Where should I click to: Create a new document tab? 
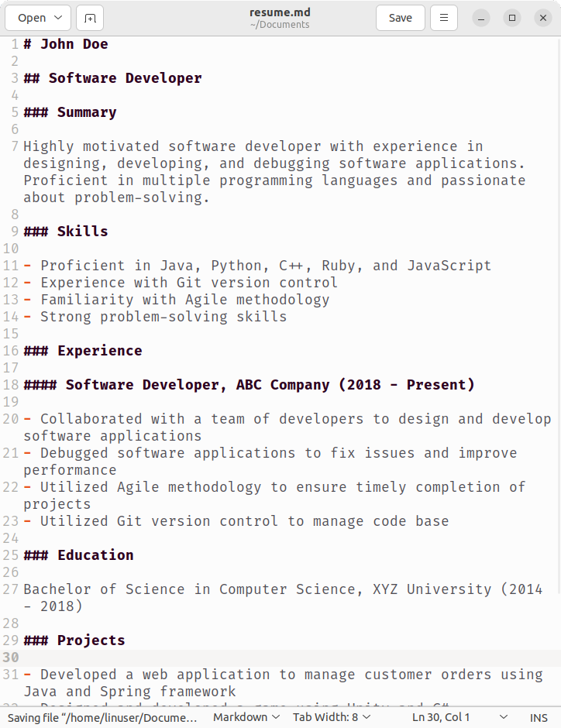(90, 18)
